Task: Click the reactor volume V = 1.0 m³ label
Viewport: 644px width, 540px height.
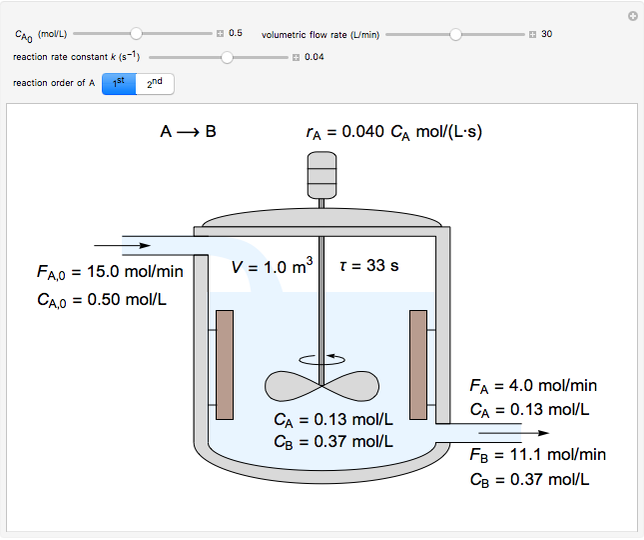Action: [272, 266]
